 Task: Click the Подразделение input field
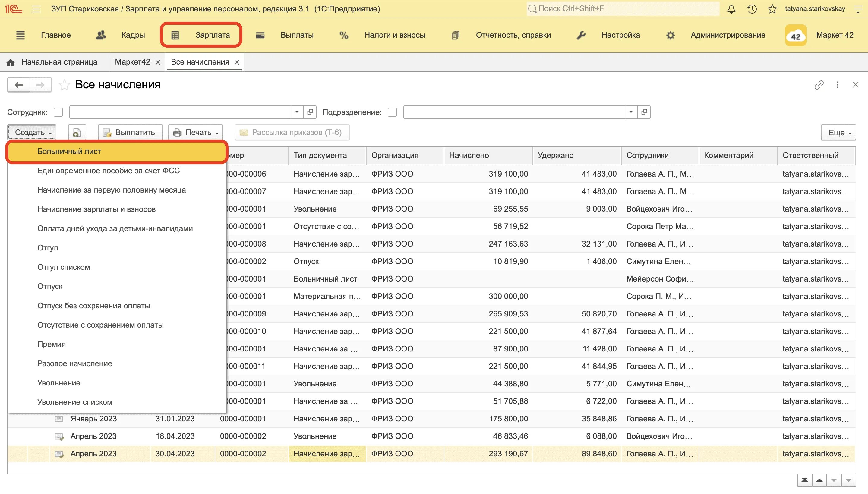pyautogui.click(x=514, y=112)
